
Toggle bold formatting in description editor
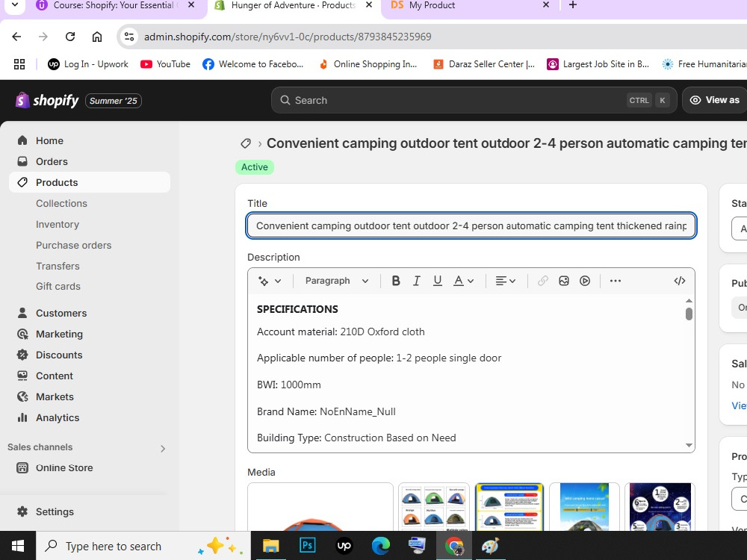[395, 281]
